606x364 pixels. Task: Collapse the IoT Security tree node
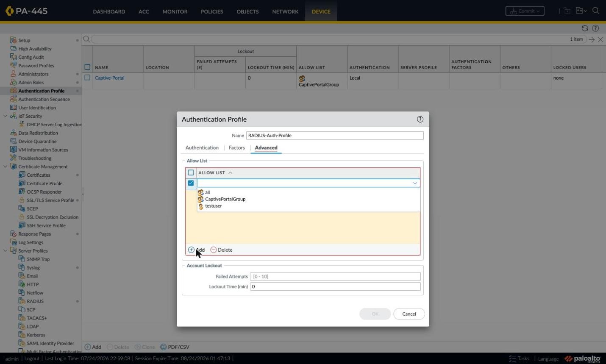[x=5, y=116]
